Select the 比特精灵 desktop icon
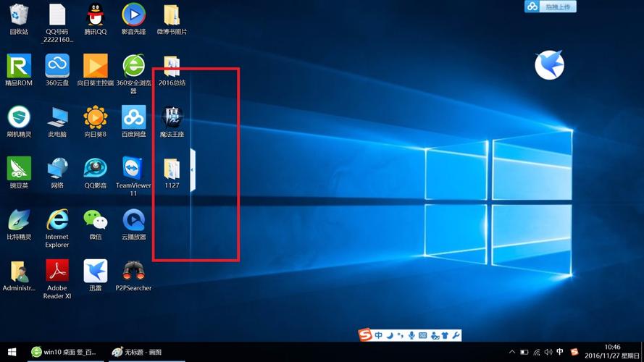Viewport: 644px width, 362px height. [x=19, y=224]
